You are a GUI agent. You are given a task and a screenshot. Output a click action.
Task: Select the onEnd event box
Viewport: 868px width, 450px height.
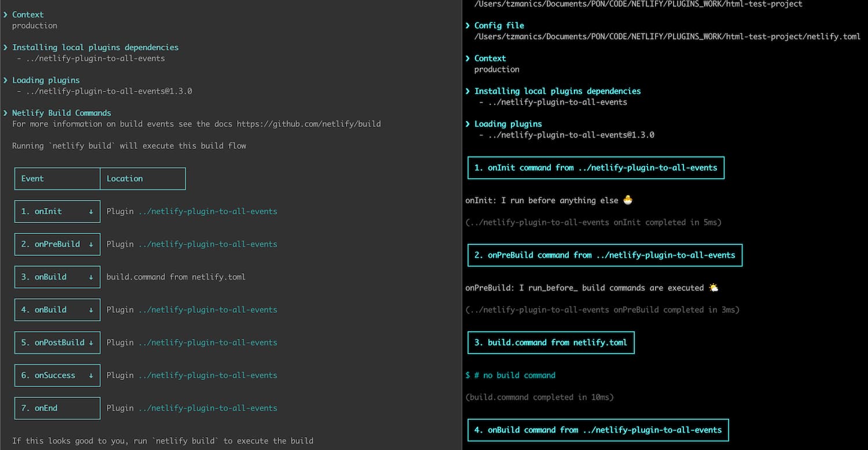coord(57,408)
